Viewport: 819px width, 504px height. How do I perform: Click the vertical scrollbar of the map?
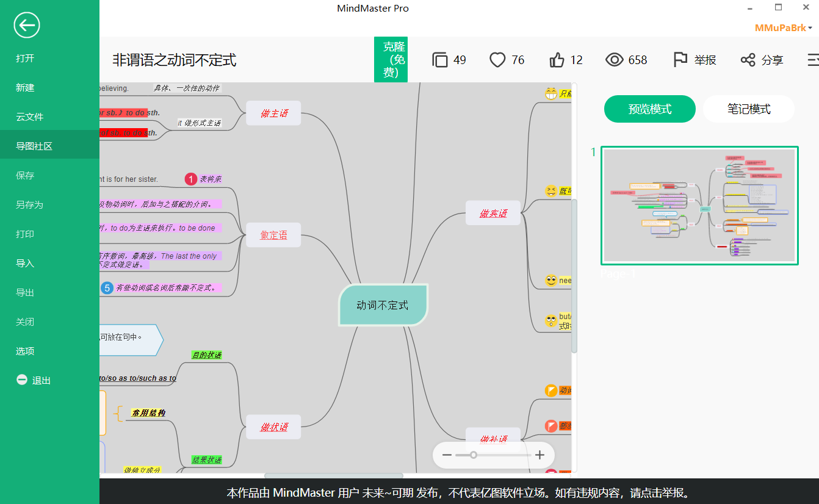coord(574,276)
